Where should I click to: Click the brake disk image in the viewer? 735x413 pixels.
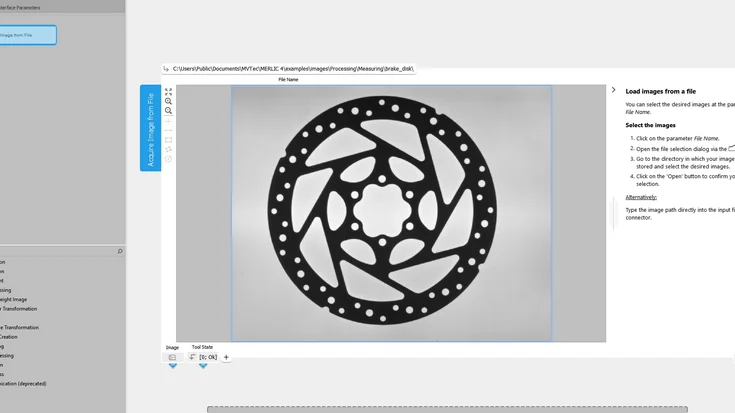(x=391, y=213)
